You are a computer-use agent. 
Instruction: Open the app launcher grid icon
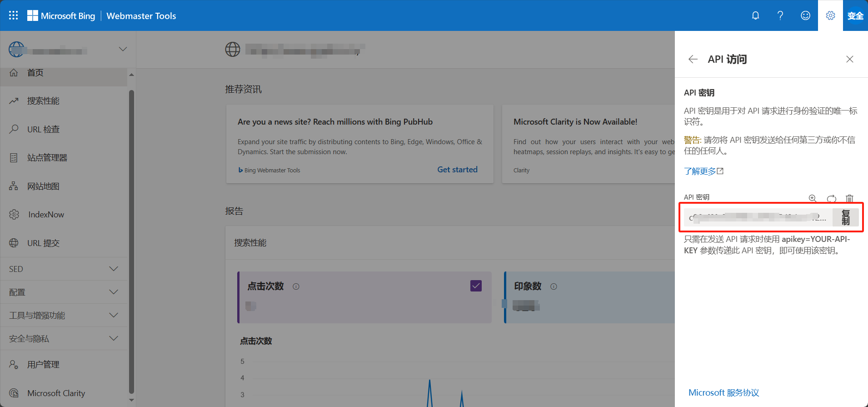tap(14, 15)
